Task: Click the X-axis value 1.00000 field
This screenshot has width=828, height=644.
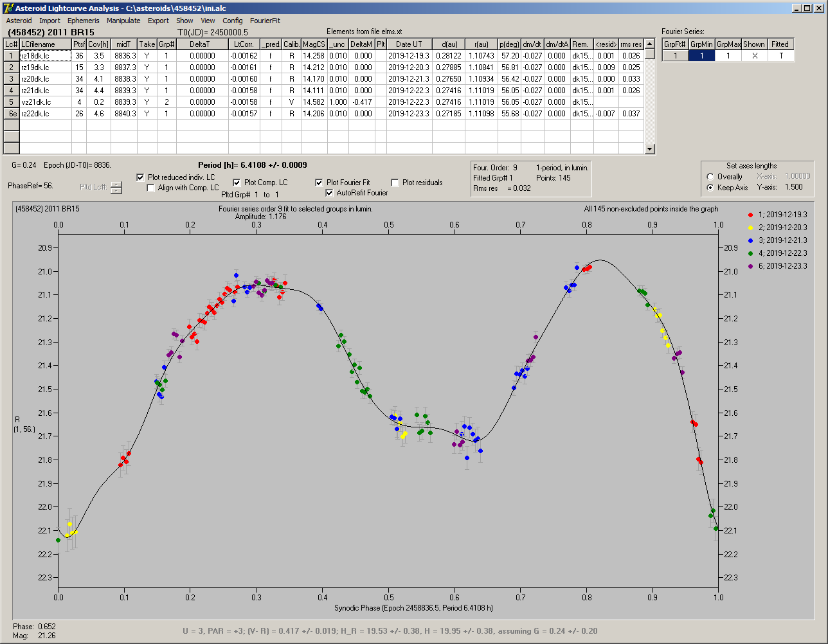Action: (797, 176)
